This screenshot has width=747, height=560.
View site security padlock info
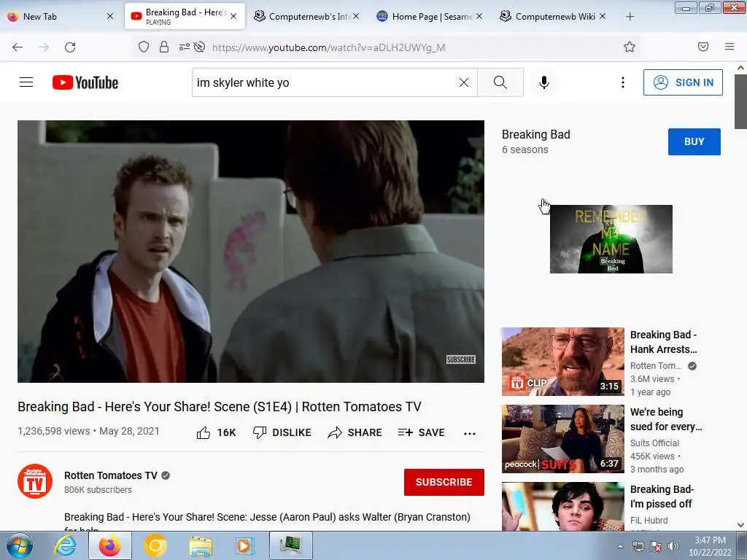pyautogui.click(x=164, y=47)
